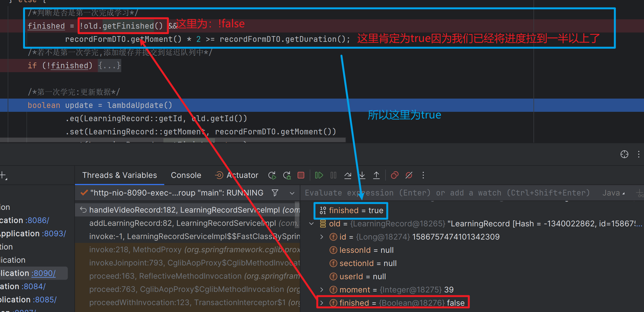The image size is (644, 312).
Task: Open the :8090/ service link
Action: (x=43, y=273)
